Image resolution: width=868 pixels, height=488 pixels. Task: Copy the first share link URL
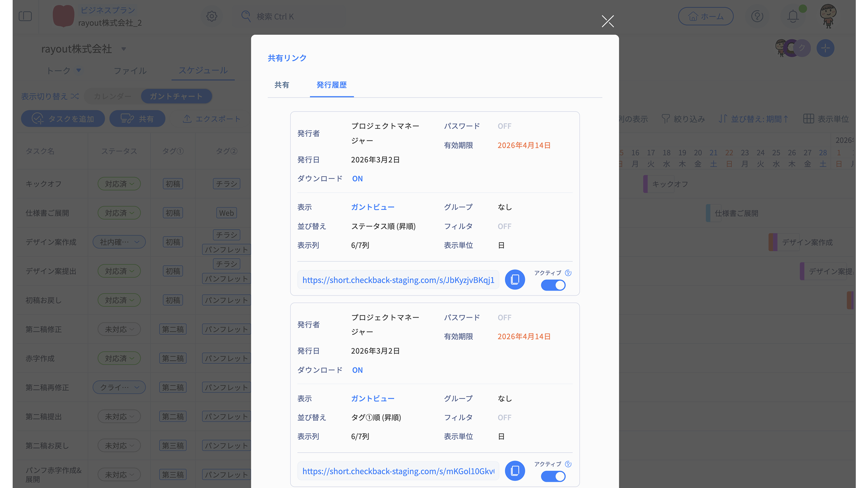(514, 280)
